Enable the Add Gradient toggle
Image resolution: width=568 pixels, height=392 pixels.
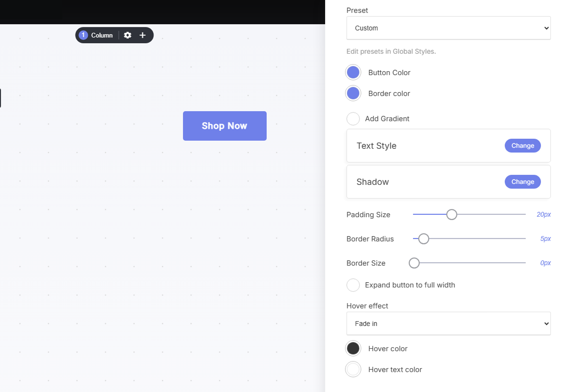pyautogui.click(x=353, y=119)
